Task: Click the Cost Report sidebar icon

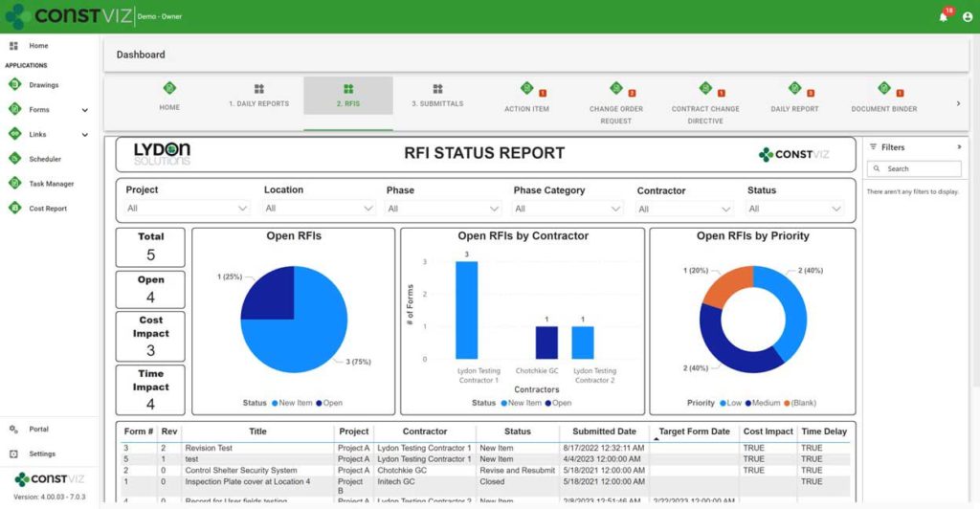Action: tap(15, 209)
